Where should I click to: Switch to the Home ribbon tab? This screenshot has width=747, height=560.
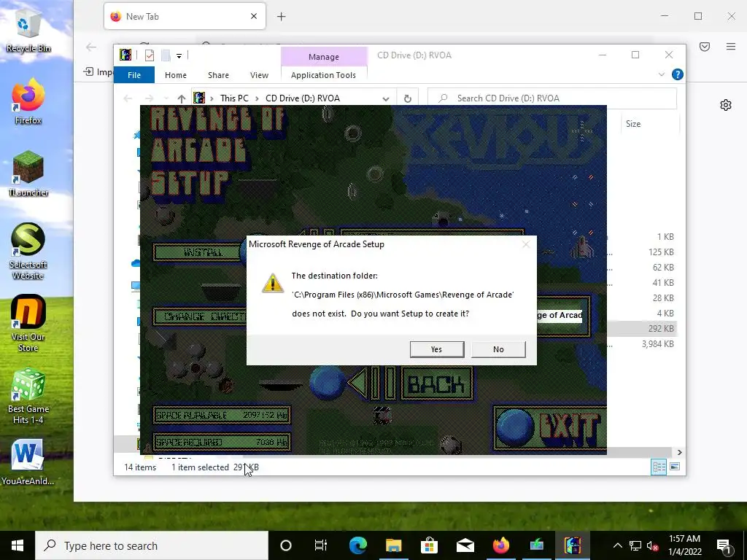pos(175,75)
